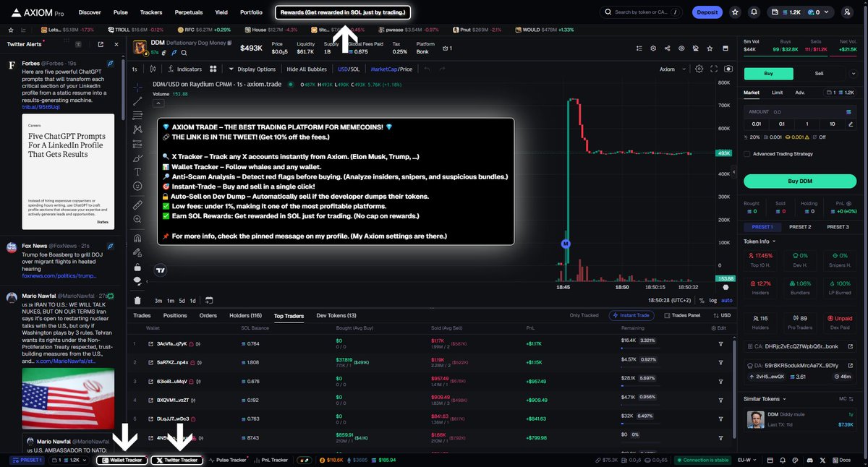The width and height of the screenshot is (868, 467).
Task: Open the Perpetuals page
Action: [188, 12]
